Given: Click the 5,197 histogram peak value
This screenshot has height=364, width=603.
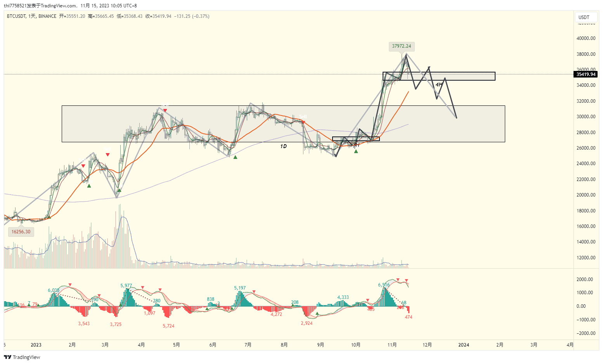Looking at the screenshot, I should (x=240, y=288).
